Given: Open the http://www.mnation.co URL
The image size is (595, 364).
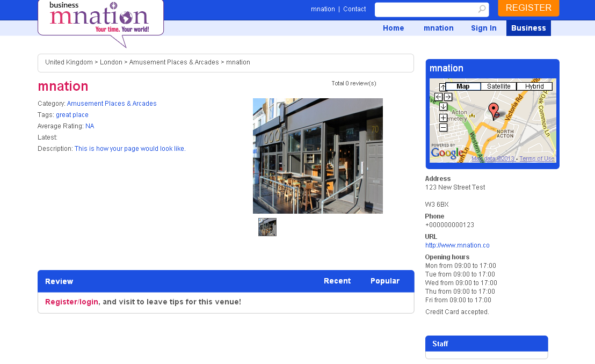Looking at the screenshot, I should (457, 245).
